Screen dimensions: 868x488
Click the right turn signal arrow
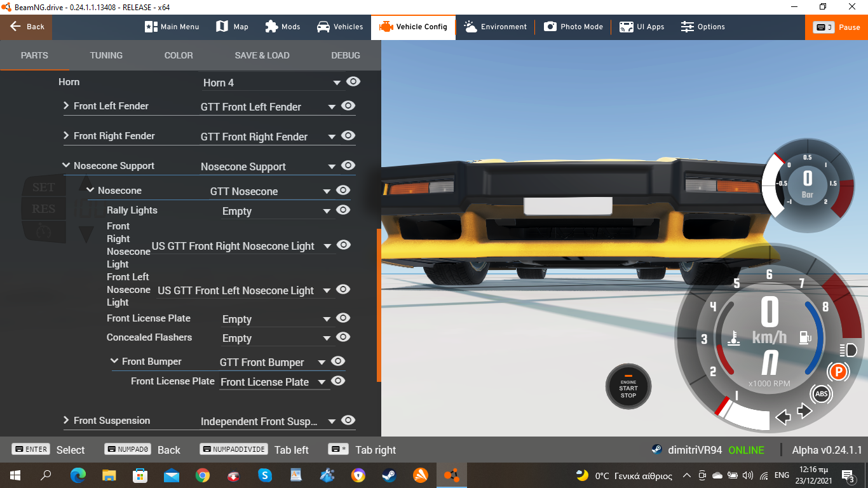[804, 412]
